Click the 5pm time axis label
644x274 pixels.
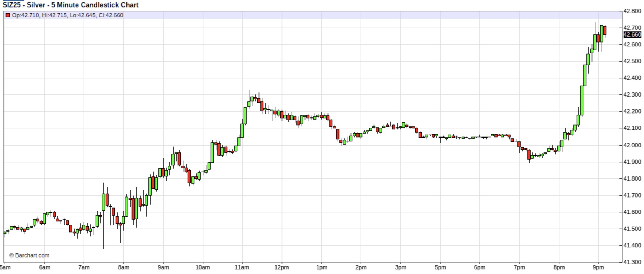click(440, 267)
